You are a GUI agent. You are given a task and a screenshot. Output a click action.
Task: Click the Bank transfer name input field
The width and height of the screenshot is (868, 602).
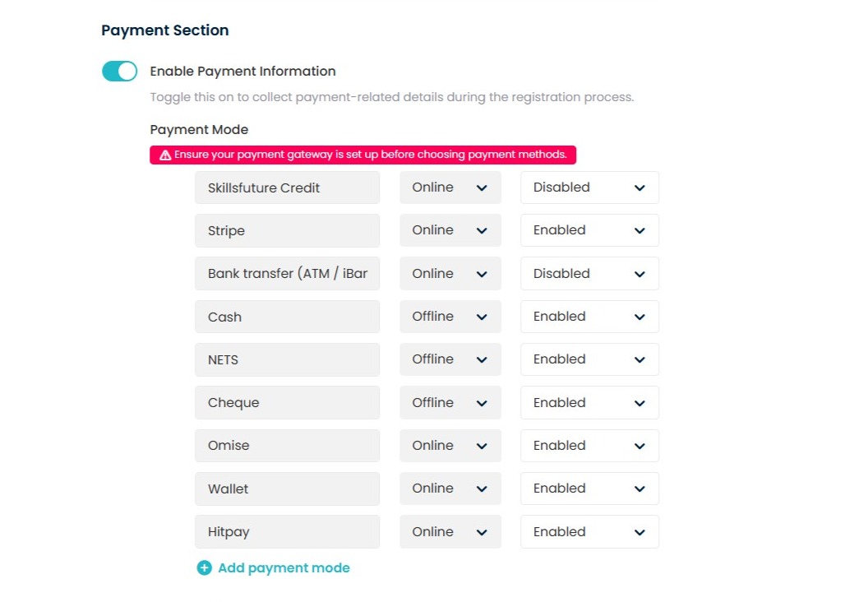click(x=288, y=274)
